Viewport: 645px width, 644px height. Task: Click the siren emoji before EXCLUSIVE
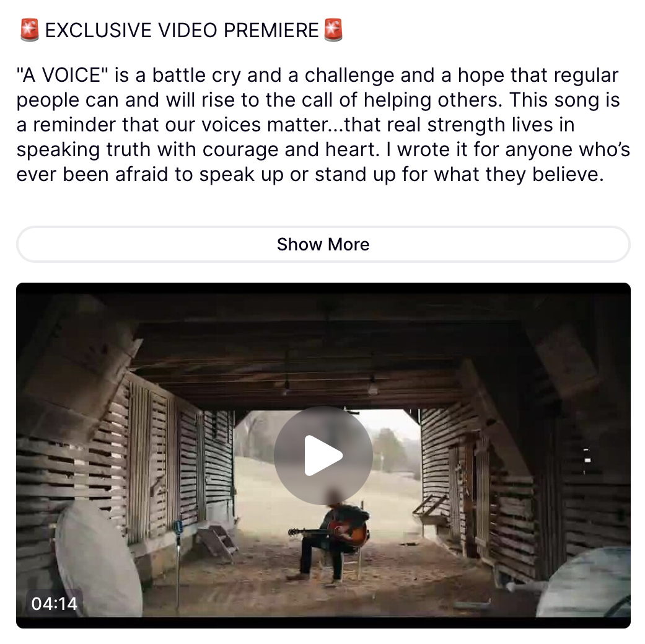(x=30, y=30)
